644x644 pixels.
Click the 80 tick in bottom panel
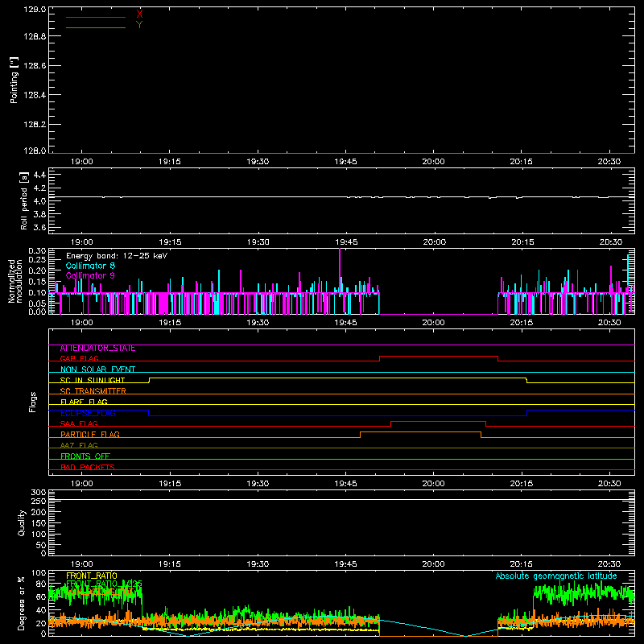coord(41,584)
